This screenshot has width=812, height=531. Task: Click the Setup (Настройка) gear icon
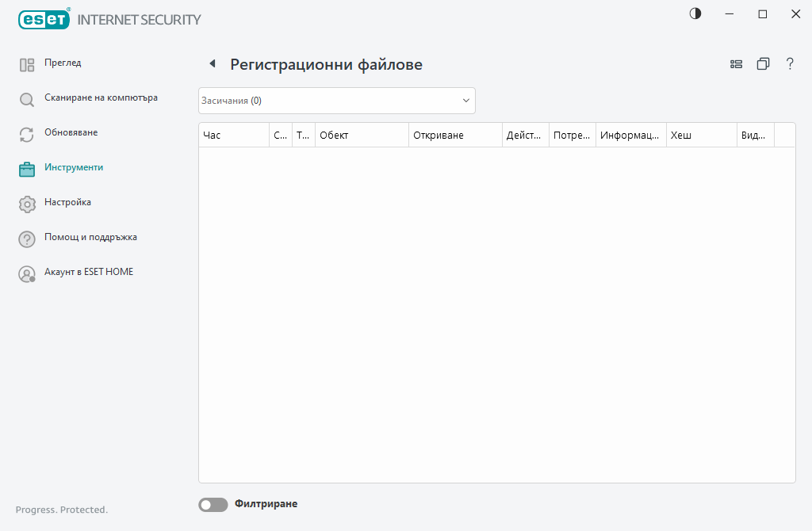point(26,204)
